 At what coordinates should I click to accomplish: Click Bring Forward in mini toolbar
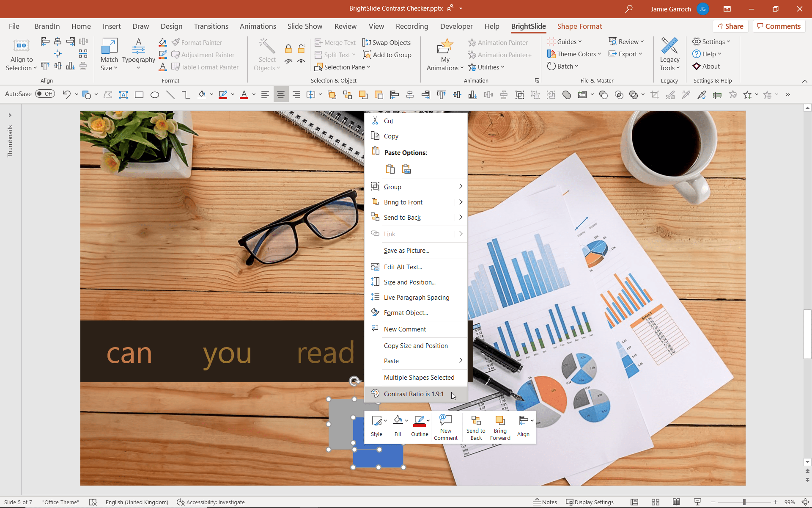coord(500,428)
